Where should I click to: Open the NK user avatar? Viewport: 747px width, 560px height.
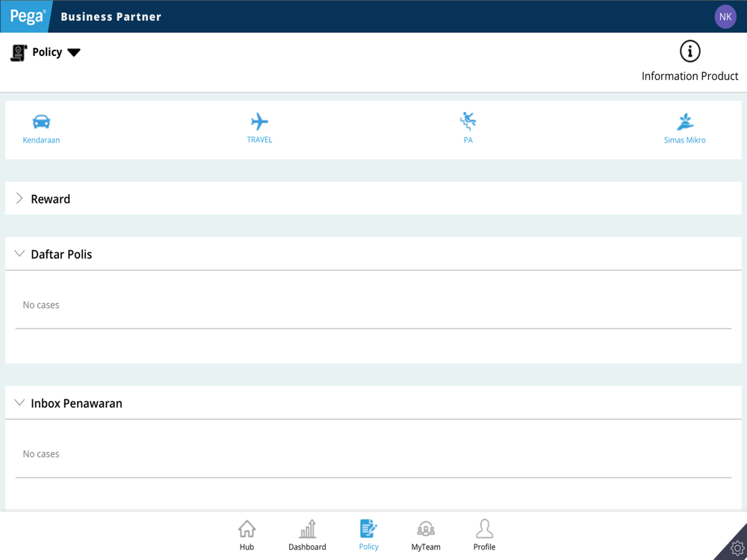tap(725, 16)
